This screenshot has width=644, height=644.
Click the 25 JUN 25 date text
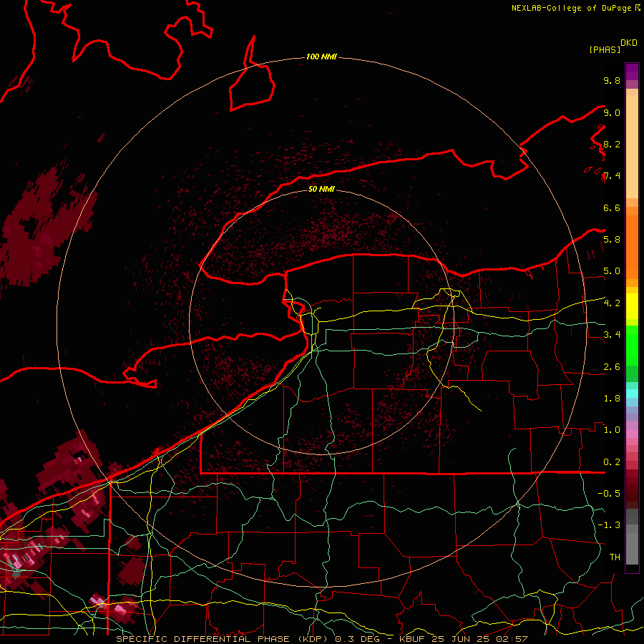pos(460,639)
